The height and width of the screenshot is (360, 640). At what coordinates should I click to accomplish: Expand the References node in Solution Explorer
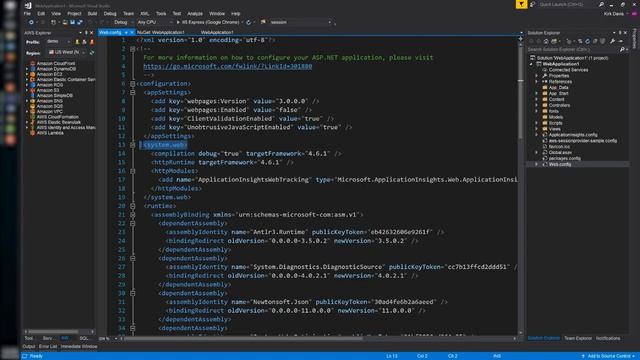point(537,82)
